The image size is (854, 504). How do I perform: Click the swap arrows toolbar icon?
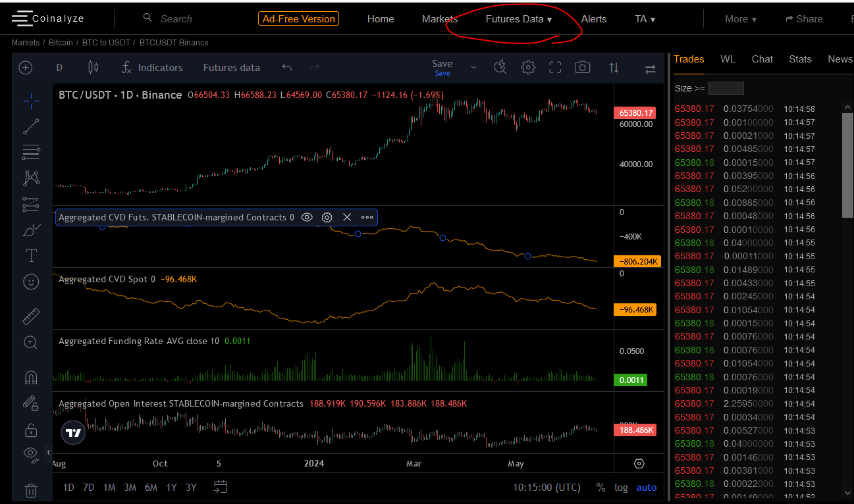[x=650, y=68]
